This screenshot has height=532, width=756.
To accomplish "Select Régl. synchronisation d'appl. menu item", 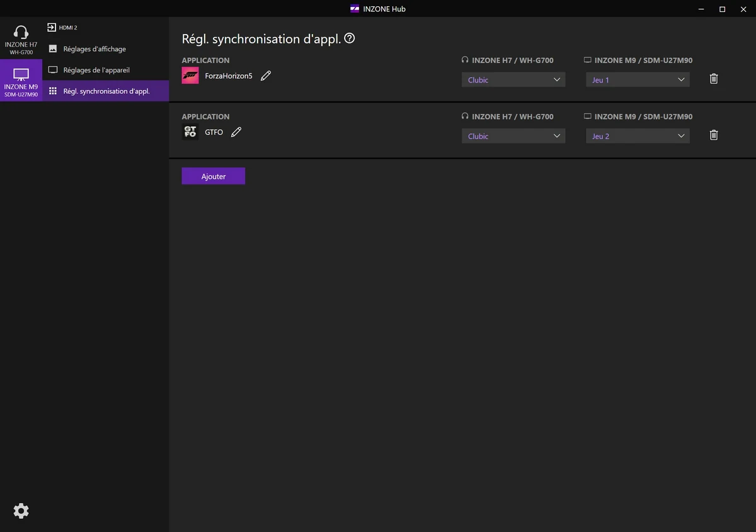I will (x=105, y=91).
